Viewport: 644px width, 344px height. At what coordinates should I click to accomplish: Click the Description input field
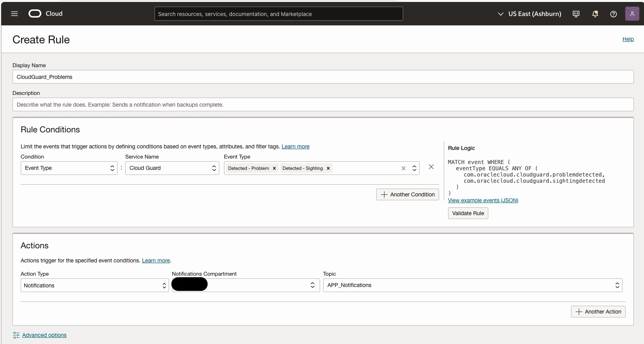323,105
